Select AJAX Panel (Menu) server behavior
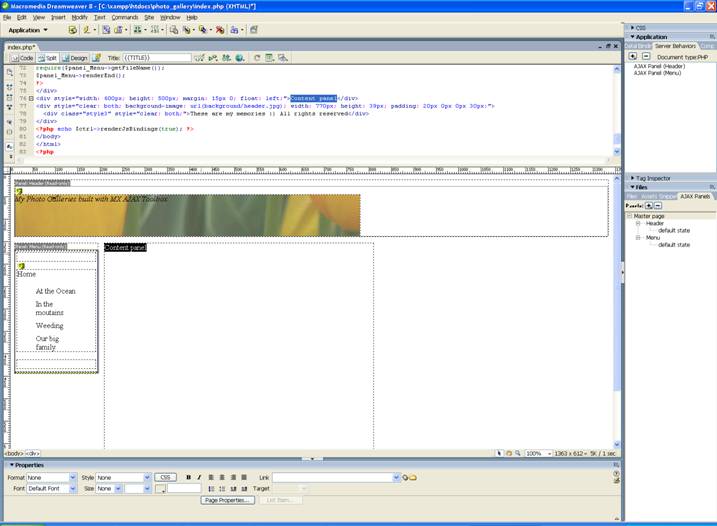Image resolution: width=717 pixels, height=526 pixels. point(657,73)
